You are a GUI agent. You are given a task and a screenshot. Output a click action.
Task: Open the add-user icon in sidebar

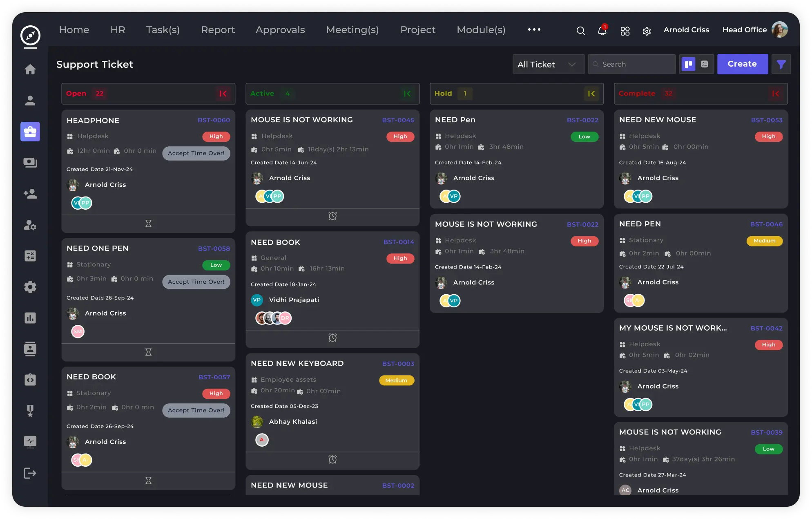(30, 194)
